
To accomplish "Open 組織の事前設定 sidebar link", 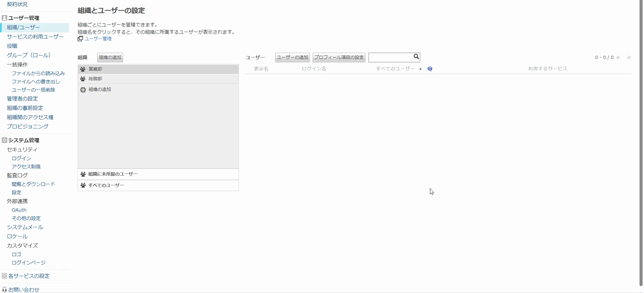I will 25,108.
